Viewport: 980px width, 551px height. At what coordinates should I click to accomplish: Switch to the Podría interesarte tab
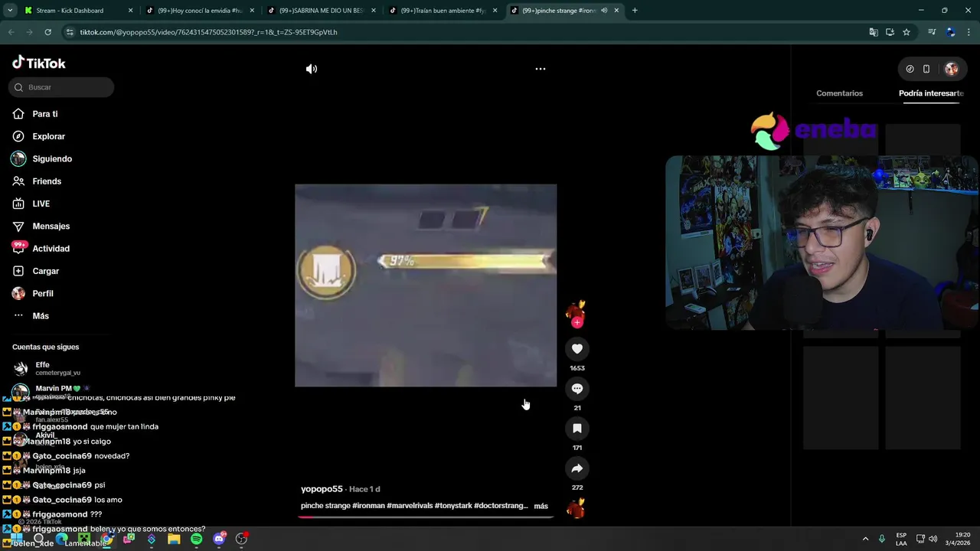[931, 93]
